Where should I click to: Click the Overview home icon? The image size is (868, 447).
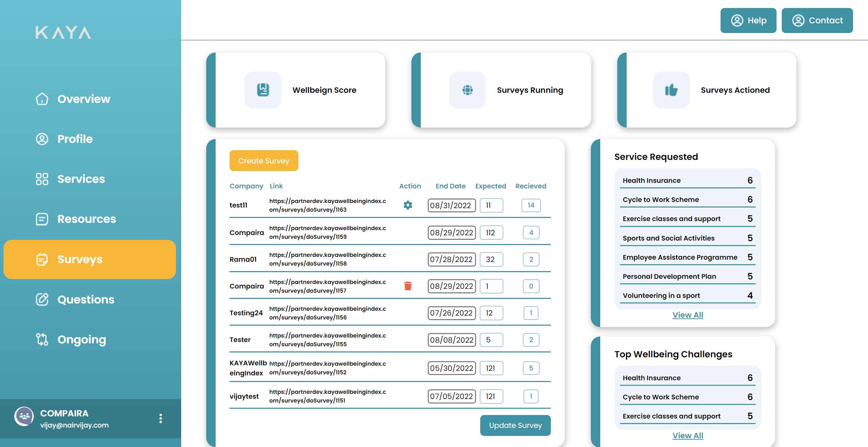tap(42, 99)
